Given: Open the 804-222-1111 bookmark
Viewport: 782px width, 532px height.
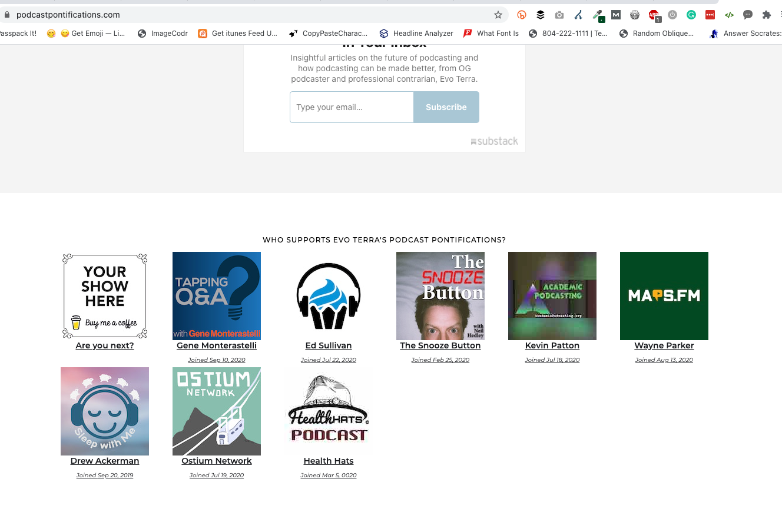Looking at the screenshot, I should 568,34.
